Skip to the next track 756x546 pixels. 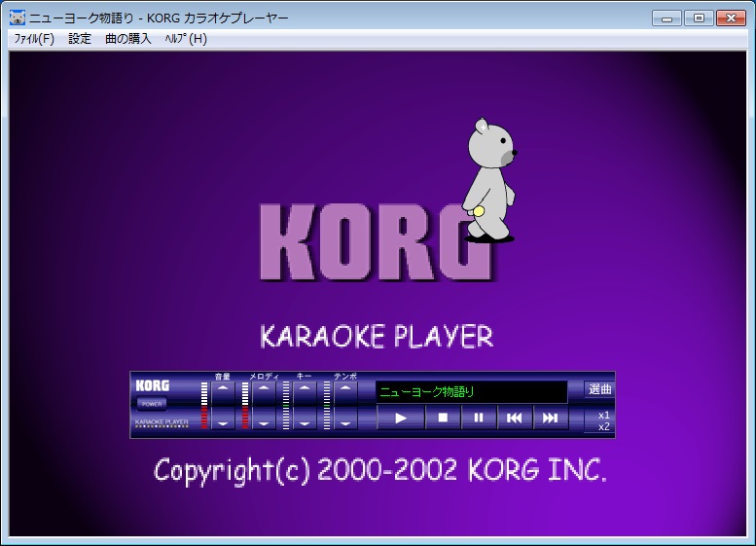(550, 418)
